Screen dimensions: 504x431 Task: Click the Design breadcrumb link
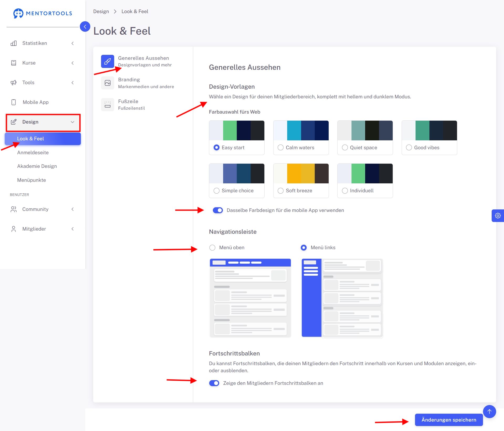(x=101, y=12)
